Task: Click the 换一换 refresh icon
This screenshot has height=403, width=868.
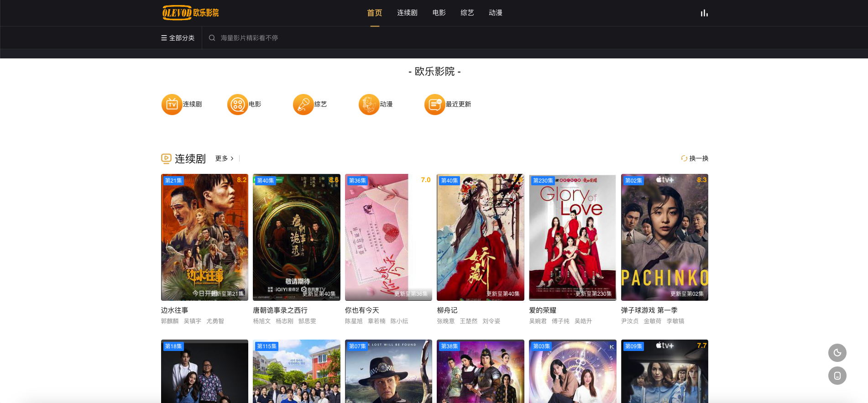Action: pos(684,158)
